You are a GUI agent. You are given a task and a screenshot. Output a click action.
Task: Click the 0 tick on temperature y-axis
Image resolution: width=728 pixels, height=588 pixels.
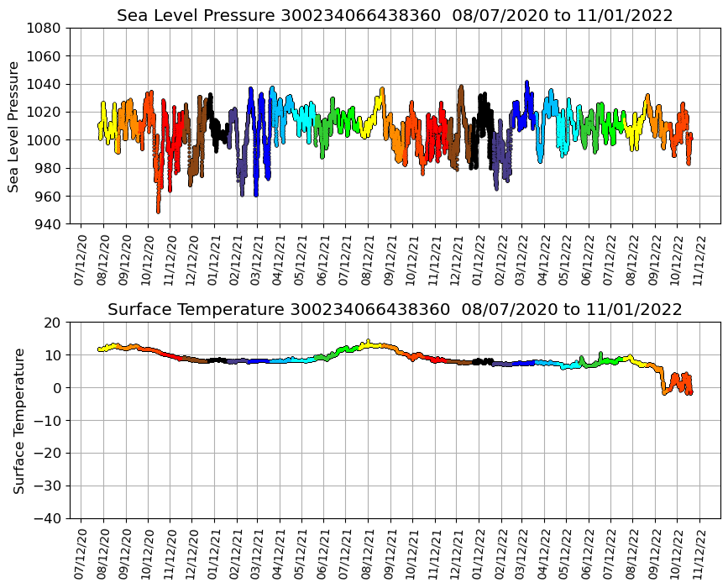click(x=56, y=388)
